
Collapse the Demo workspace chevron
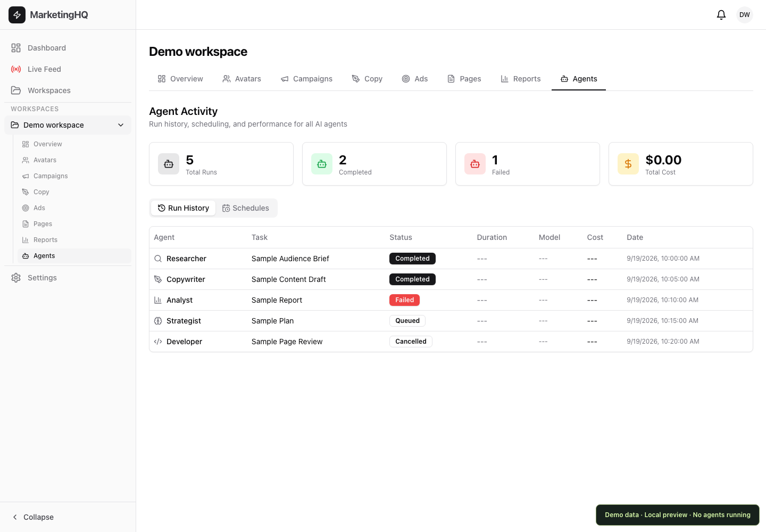point(121,125)
